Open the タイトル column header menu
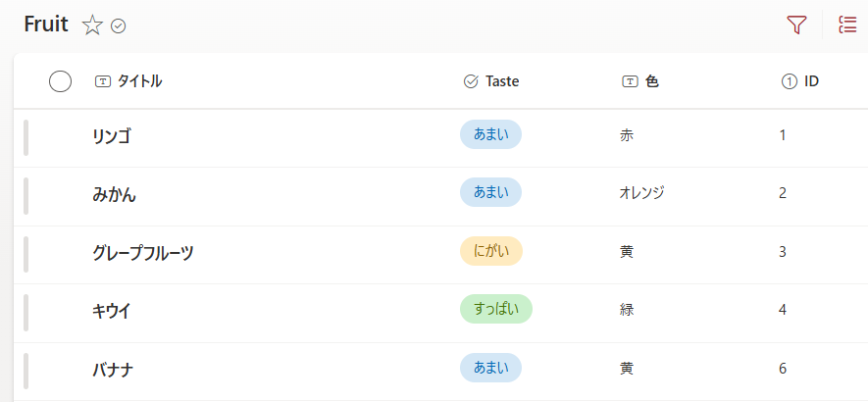This screenshot has height=402, width=868. 139,81
